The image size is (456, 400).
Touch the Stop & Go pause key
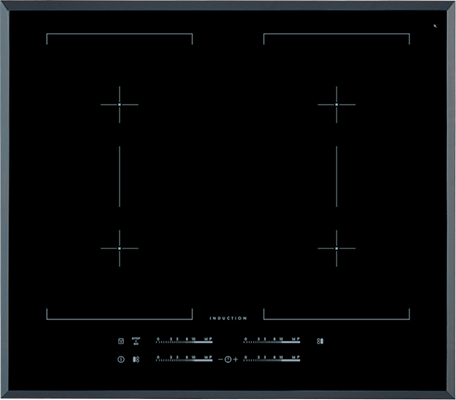coord(136,341)
